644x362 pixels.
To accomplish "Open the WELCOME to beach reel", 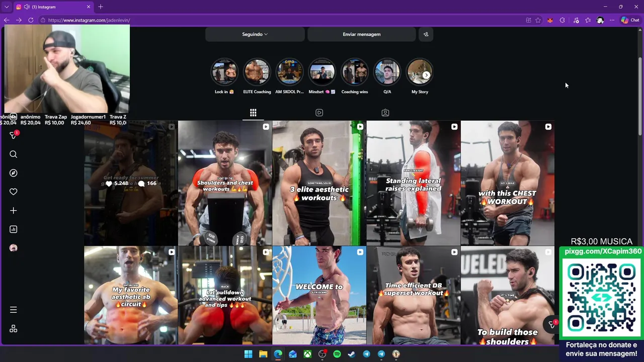I will click(x=319, y=296).
